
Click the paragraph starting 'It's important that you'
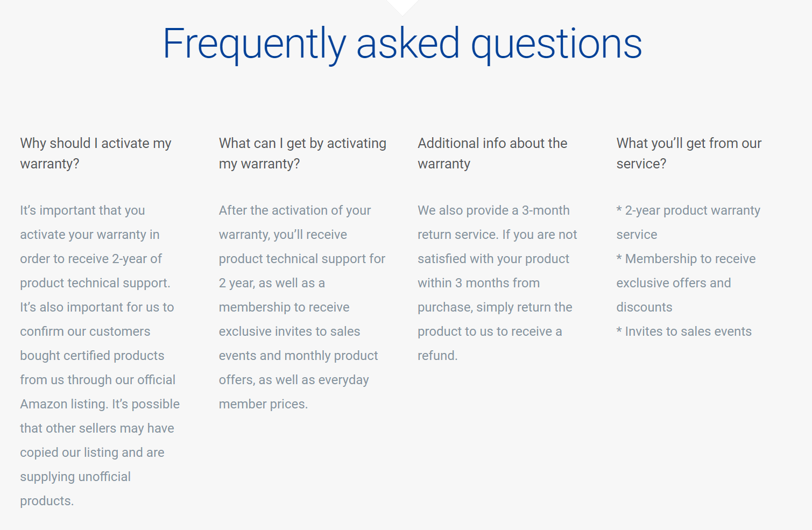point(100,356)
